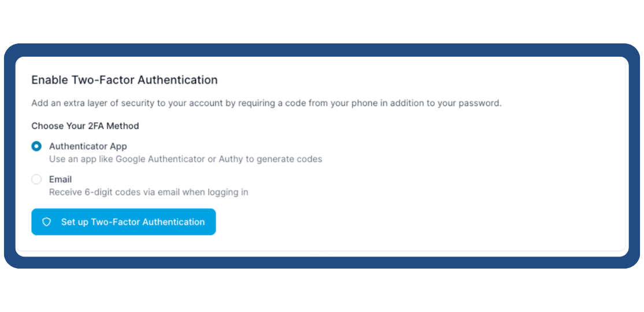This screenshot has height=312, width=644.
Task: Click the "Enable Two-Factor Authentication" heading
Action: click(124, 80)
